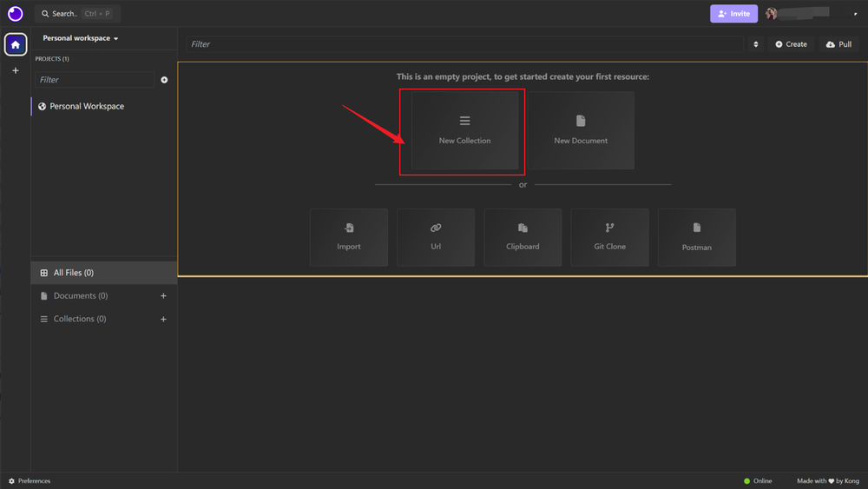Select the Import option card
This screenshot has width=868, height=489.
(x=349, y=237)
